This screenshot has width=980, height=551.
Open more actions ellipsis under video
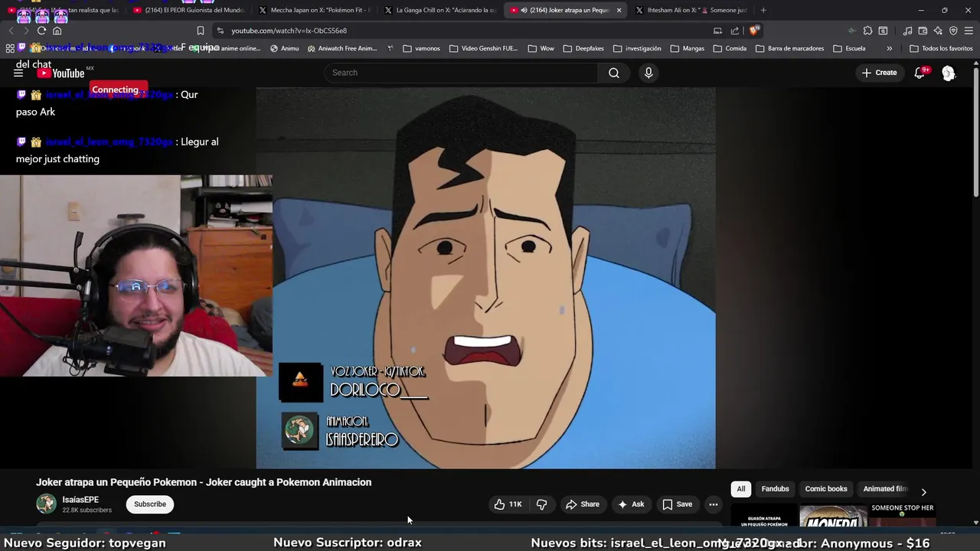pyautogui.click(x=713, y=504)
